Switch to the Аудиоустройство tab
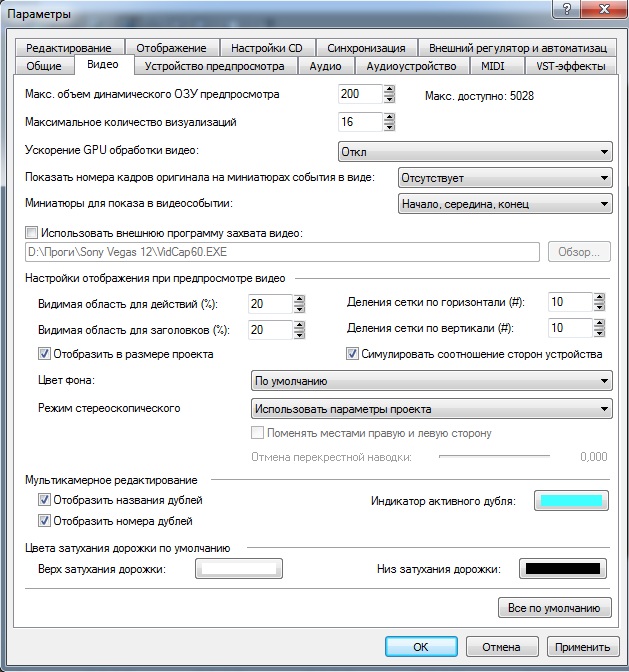The image size is (629, 672). [x=411, y=66]
